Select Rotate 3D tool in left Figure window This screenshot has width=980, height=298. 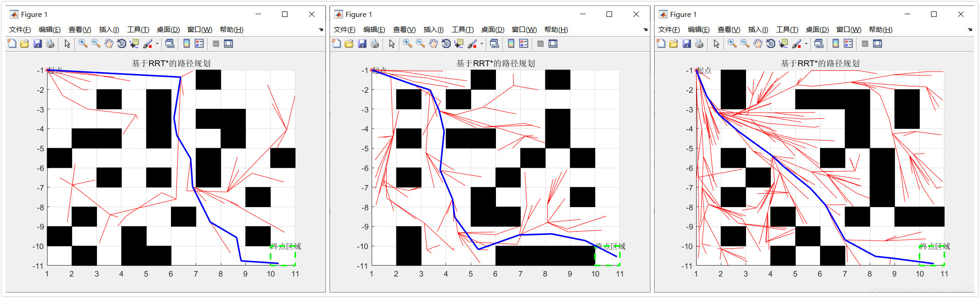coord(122,43)
